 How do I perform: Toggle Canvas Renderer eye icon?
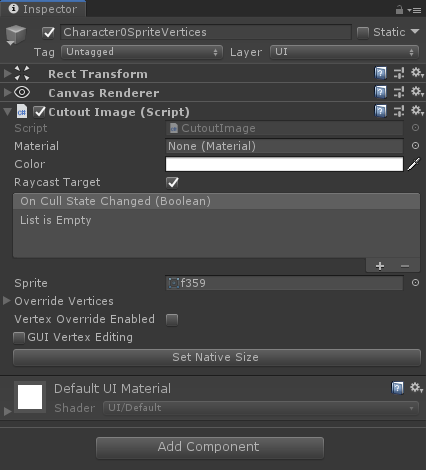(x=22, y=92)
